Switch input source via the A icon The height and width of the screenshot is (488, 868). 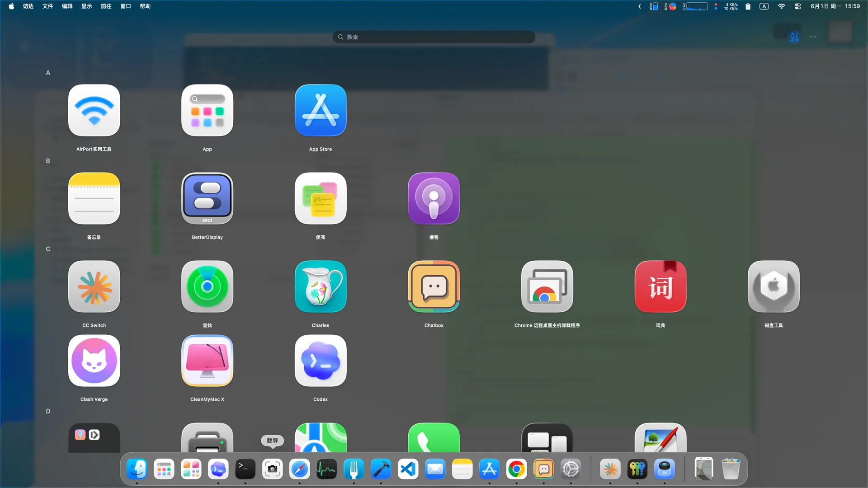[x=764, y=6]
